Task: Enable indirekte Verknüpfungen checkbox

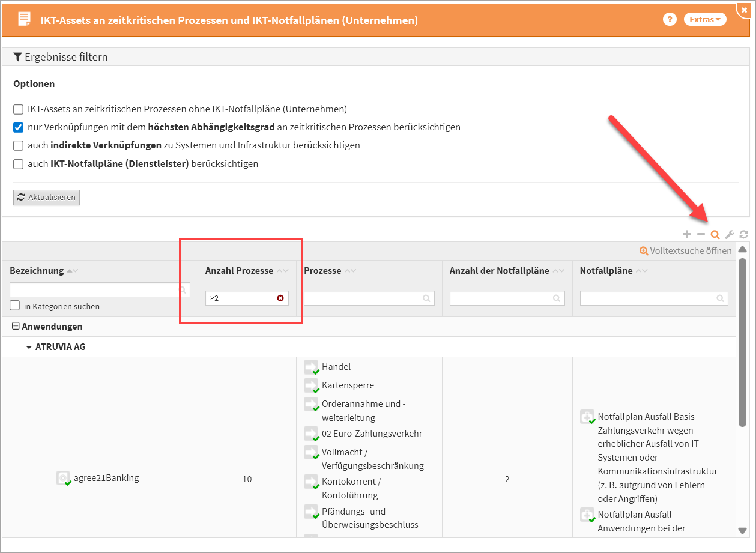Action: tap(18, 146)
